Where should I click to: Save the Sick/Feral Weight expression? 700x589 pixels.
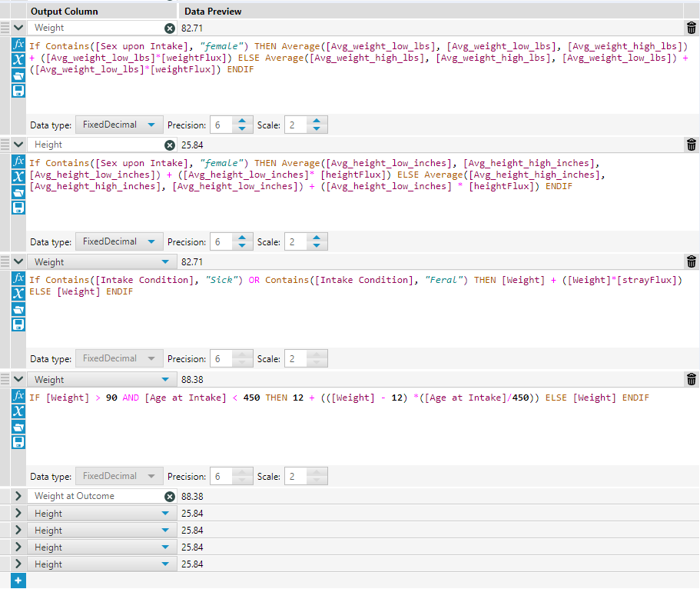pyautogui.click(x=18, y=324)
